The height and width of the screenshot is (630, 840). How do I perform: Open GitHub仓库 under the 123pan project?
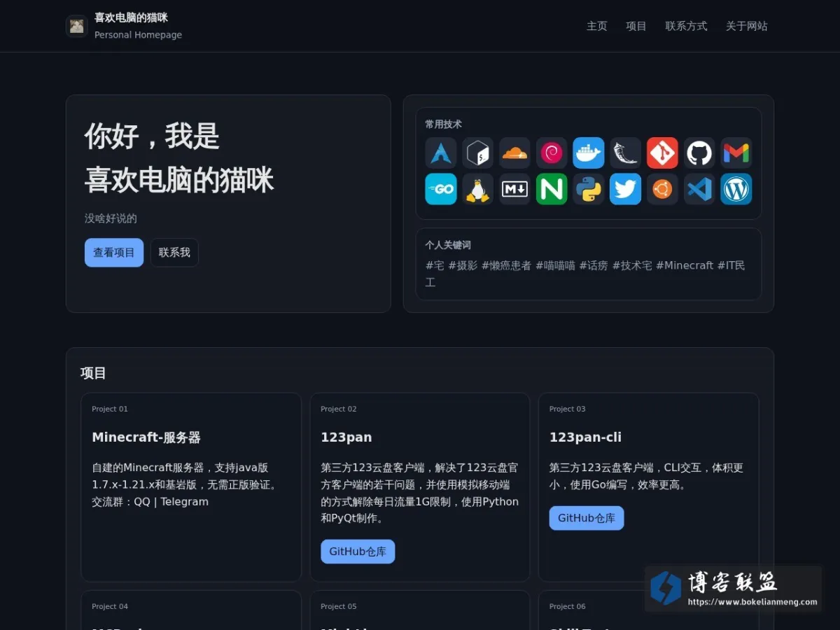tap(358, 552)
